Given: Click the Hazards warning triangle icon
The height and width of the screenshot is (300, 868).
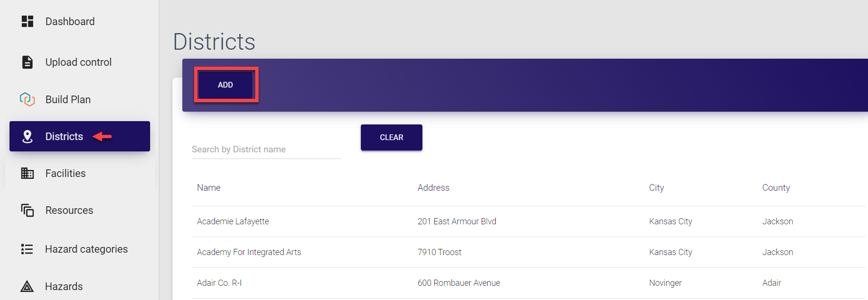Looking at the screenshot, I should [27, 286].
